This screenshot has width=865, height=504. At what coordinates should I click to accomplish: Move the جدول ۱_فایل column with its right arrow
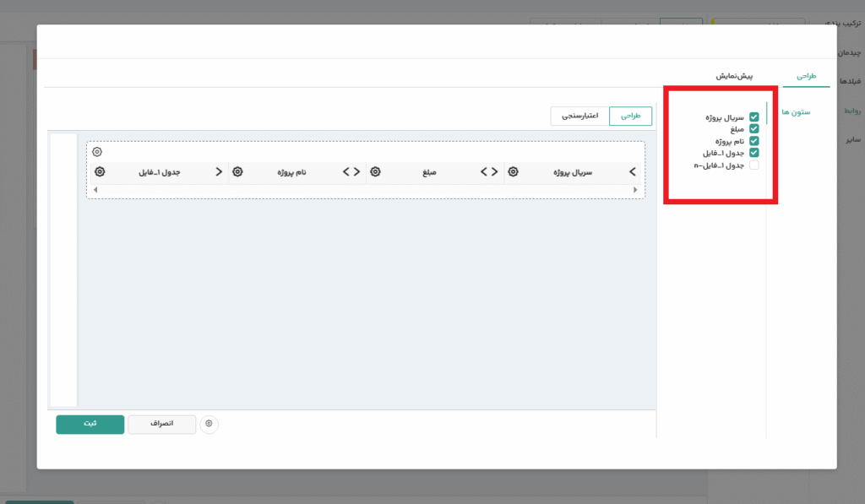[x=219, y=172]
